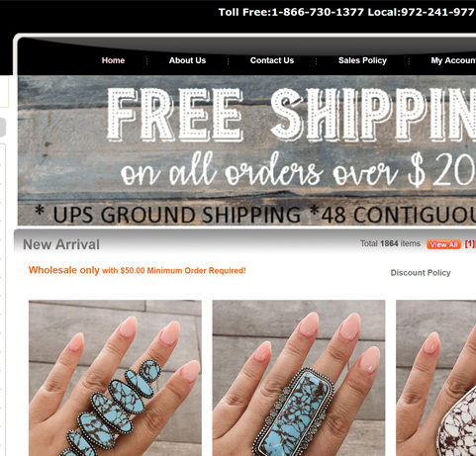476x456 pixels.
Task: Open the About Us page
Action: point(187,60)
